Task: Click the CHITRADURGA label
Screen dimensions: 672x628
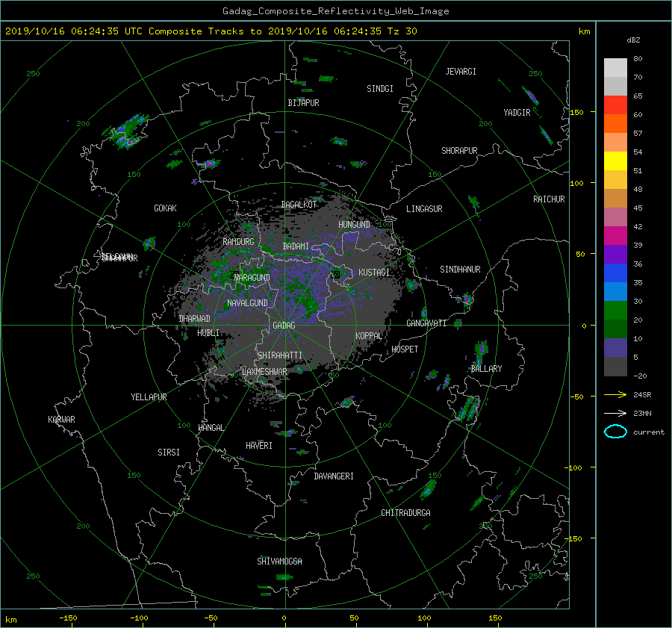Action: [x=405, y=513]
